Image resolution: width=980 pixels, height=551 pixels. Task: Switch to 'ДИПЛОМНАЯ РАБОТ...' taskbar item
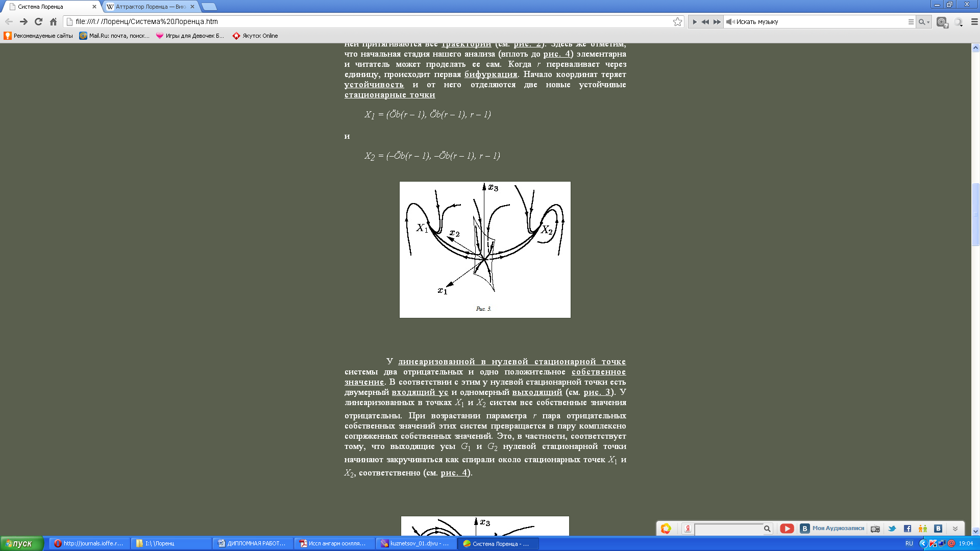pyautogui.click(x=253, y=544)
